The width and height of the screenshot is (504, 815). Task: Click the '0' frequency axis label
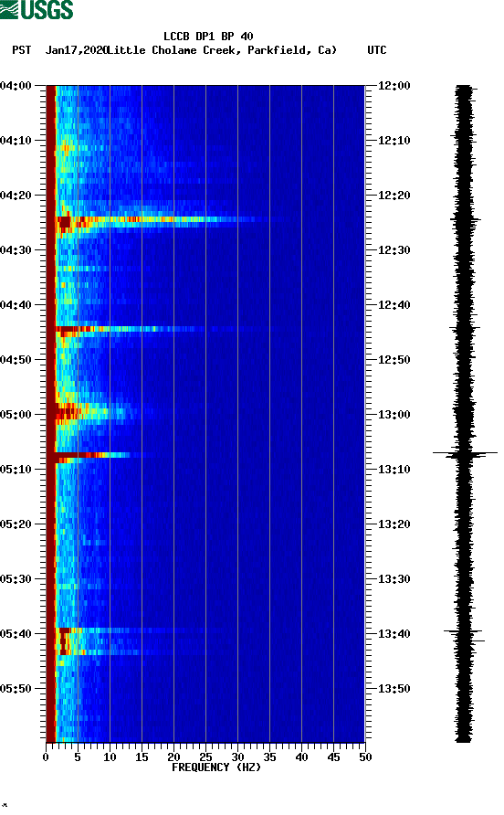click(46, 757)
